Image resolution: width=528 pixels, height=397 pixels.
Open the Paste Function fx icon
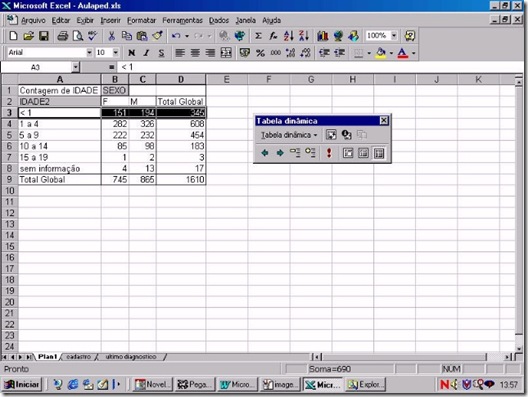[273, 36]
